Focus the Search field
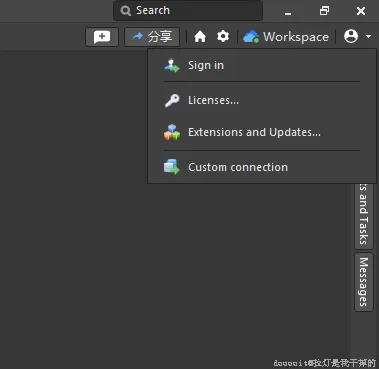The image size is (379, 369). pyautogui.click(x=188, y=11)
